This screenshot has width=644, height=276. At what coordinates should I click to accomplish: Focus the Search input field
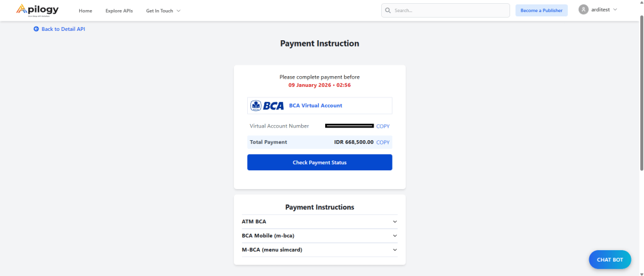click(x=450, y=11)
